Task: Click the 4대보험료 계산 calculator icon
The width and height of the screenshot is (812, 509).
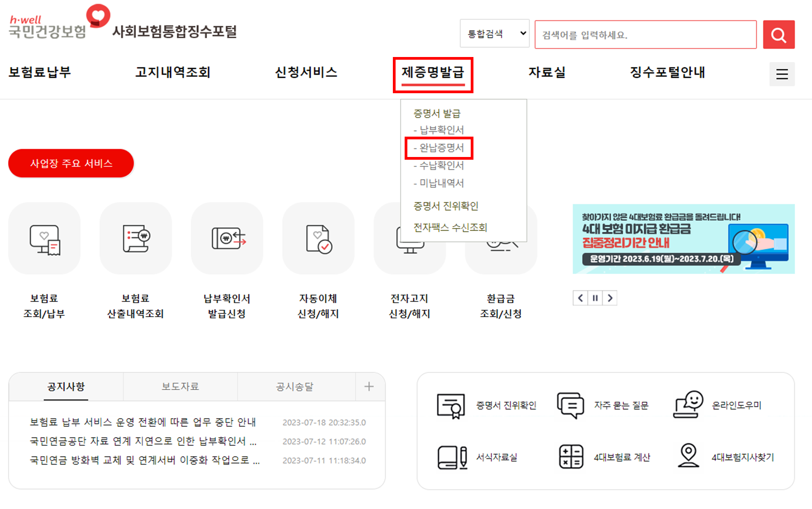Action: tap(571, 457)
